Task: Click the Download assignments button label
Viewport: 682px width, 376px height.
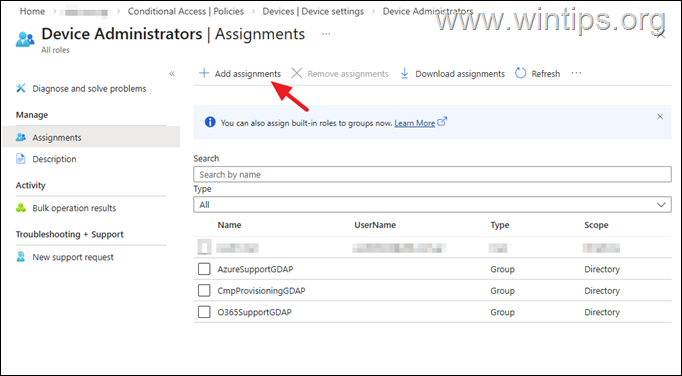Action: point(460,74)
